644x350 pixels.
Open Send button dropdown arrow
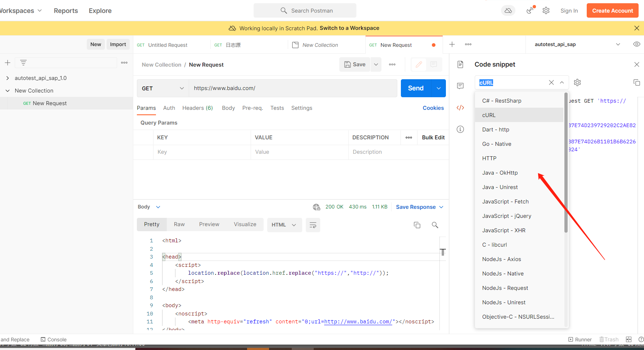(438, 88)
